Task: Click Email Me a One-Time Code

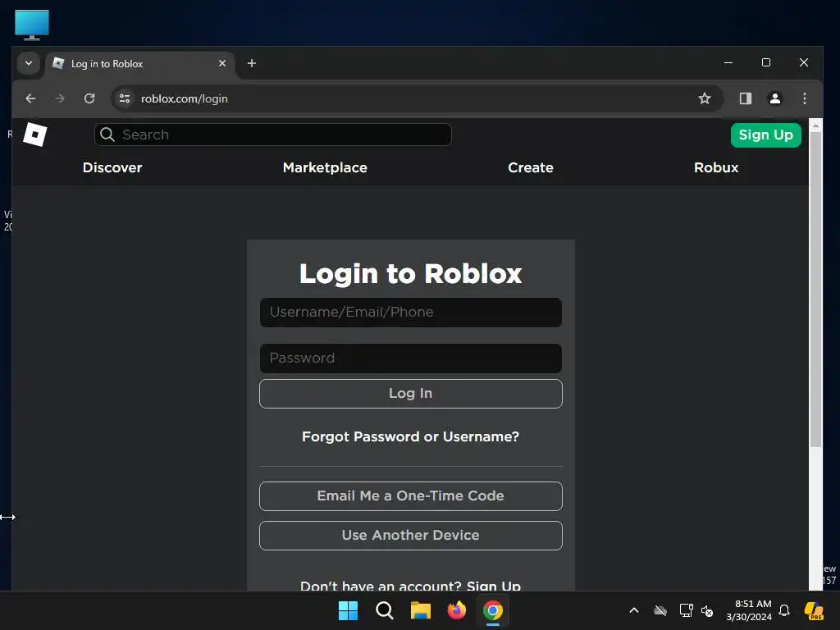Action: tap(411, 496)
